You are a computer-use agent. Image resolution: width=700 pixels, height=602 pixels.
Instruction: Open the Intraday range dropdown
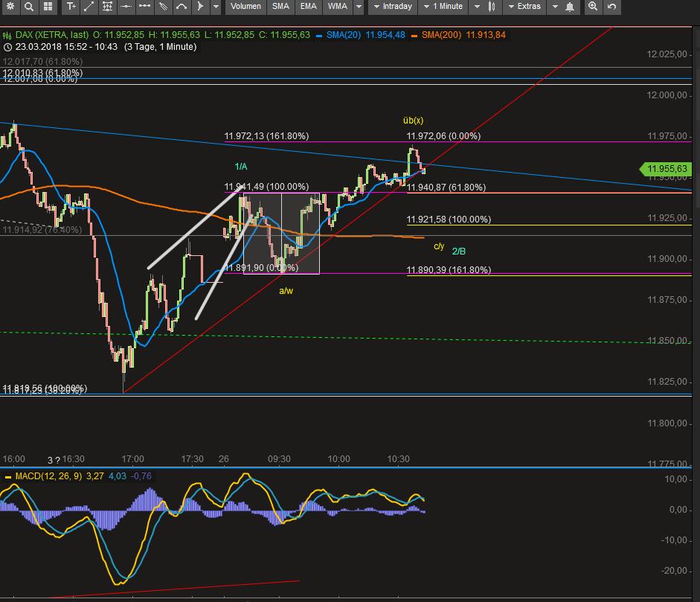click(x=393, y=6)
